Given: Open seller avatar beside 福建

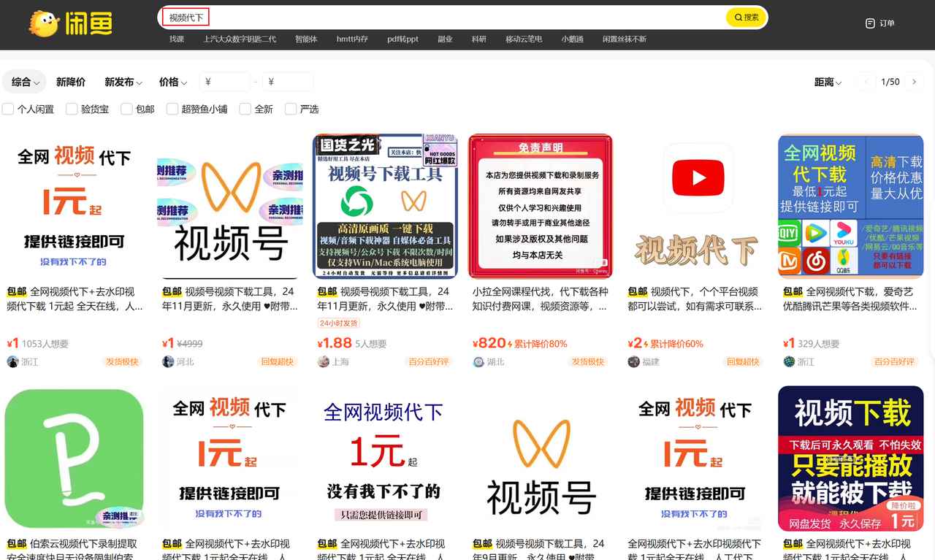Looking at the screenshot, I should click(x=633, y=361).
